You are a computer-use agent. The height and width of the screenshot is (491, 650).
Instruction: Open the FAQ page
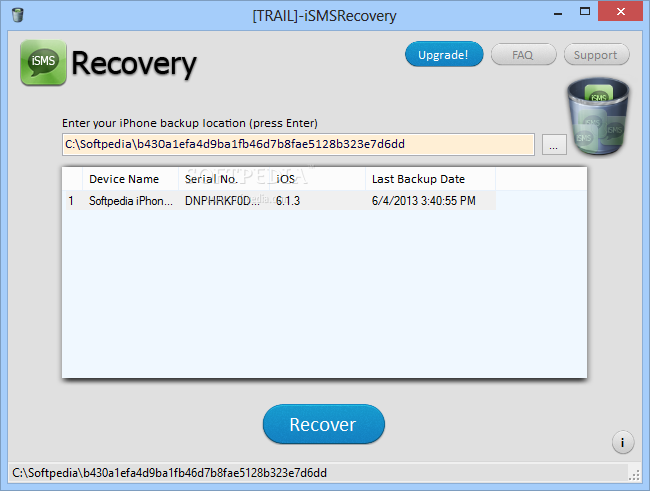(523, 55)
